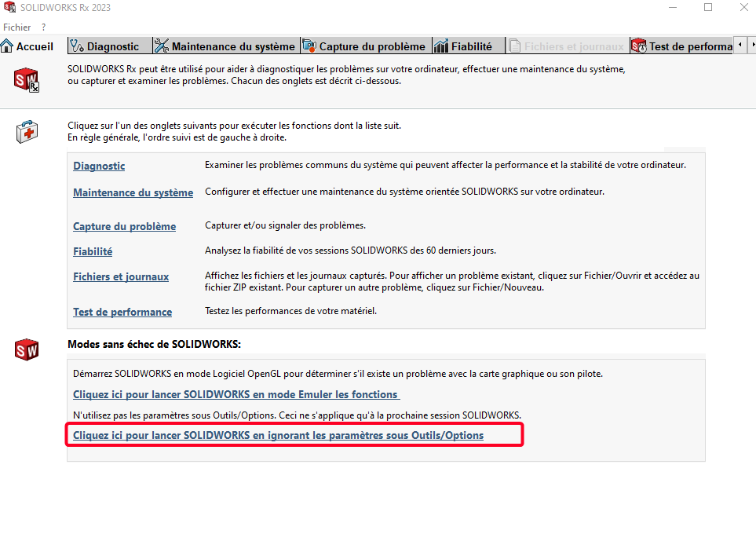The width and height of the screenshot is (756, 534).
Task: Open the Capture du problème tab
Action: 365,46
